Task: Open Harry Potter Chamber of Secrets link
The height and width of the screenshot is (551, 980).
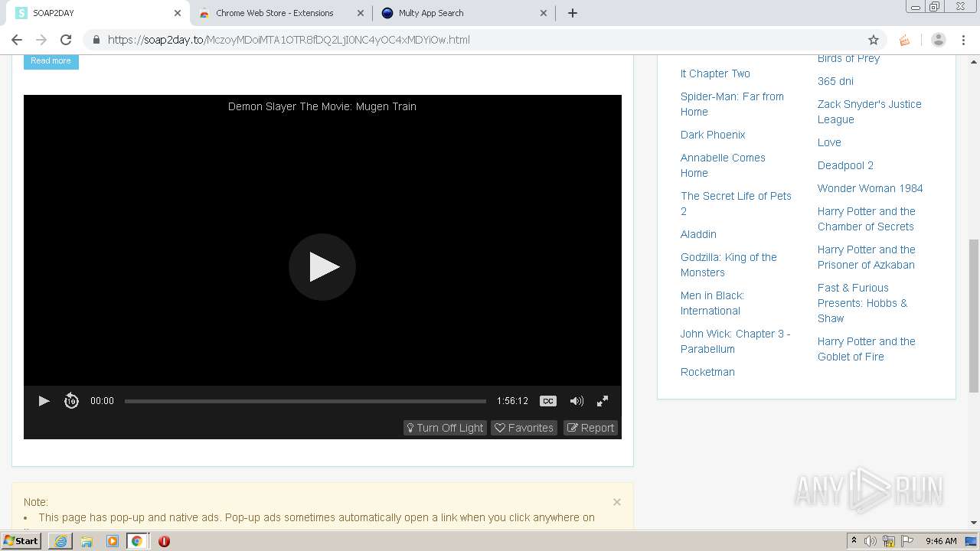Action: click(867, 219)
